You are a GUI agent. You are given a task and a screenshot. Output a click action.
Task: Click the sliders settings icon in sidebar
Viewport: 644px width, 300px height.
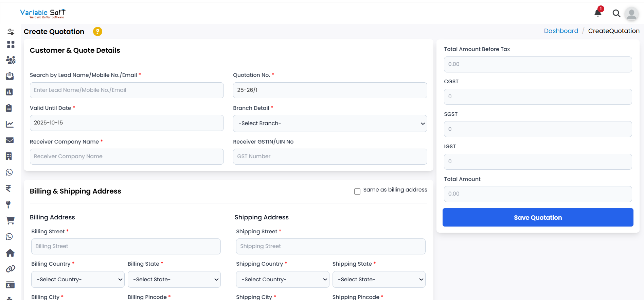click(11, 32)
